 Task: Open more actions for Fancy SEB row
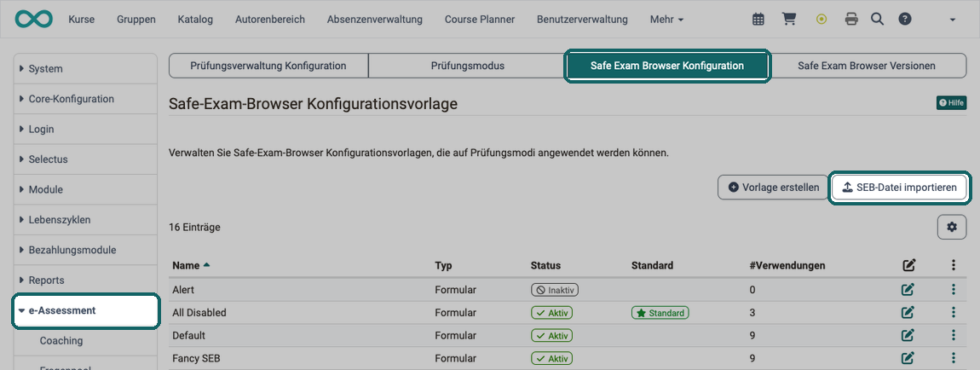click(x=953, y=358)
